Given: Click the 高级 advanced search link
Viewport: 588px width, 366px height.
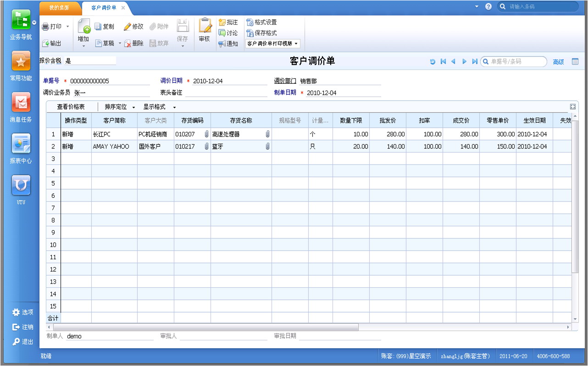Looking at the screenshot, I should click(x=558, y=62).
